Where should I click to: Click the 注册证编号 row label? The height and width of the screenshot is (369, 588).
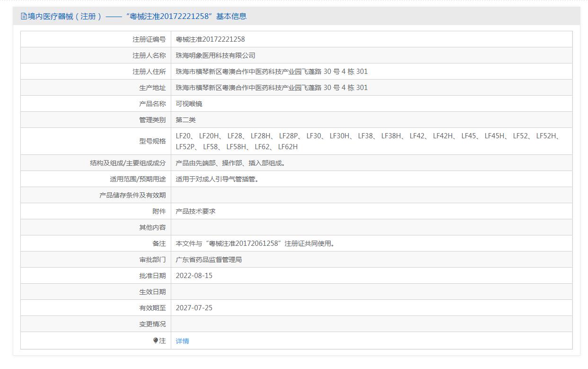click(149, 39)
